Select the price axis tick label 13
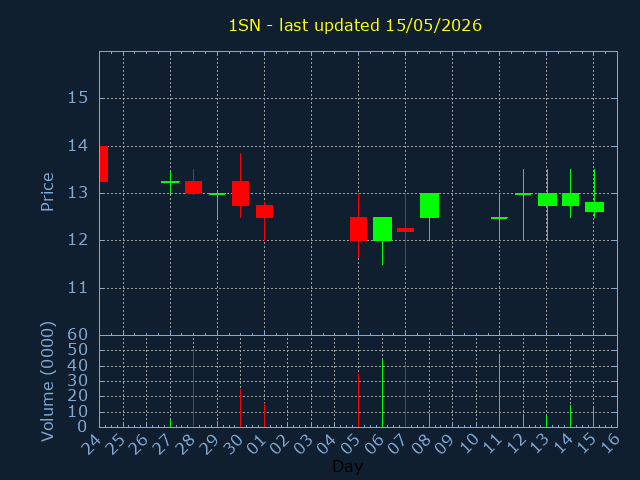Screen dimensions: 640x480 click(x=78, y=193)
